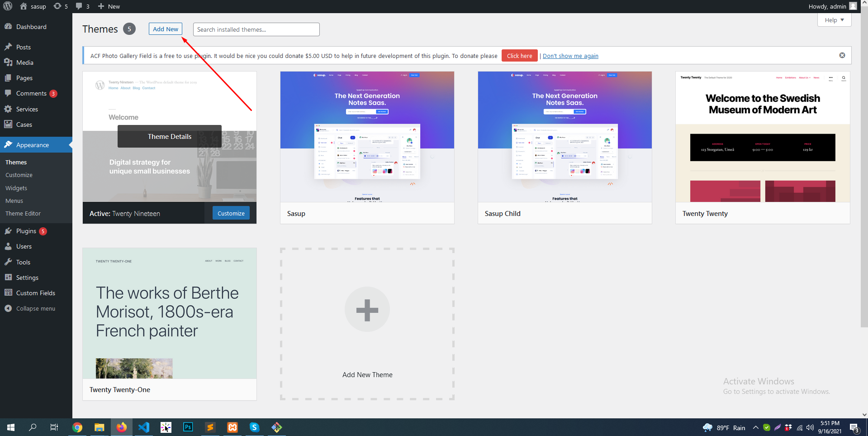Dismiss the ACF Photo Gallery notice
868x436 pixels.
click(x=842, y=55)
